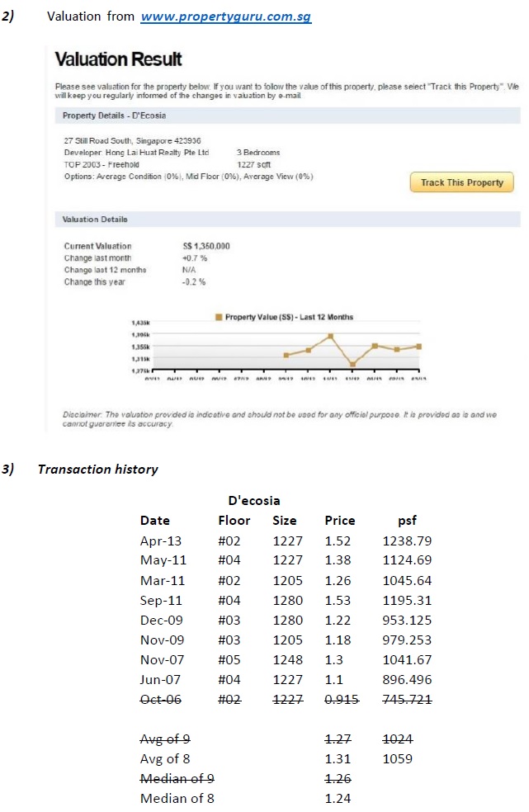529x812 pixels.
Task: Select the lowest dip point on the chart
Action: pyautogui.click(x=352, y=364)
